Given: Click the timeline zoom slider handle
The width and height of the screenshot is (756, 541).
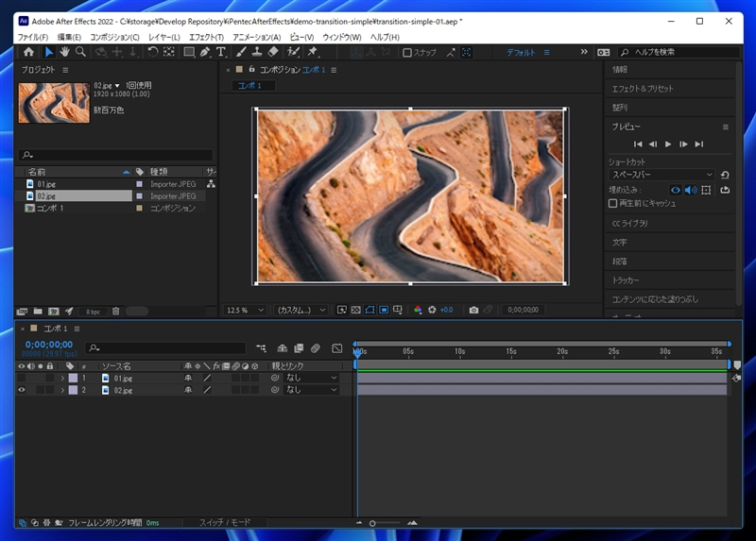Looking at the screenshot, I should tap(372, 523).
